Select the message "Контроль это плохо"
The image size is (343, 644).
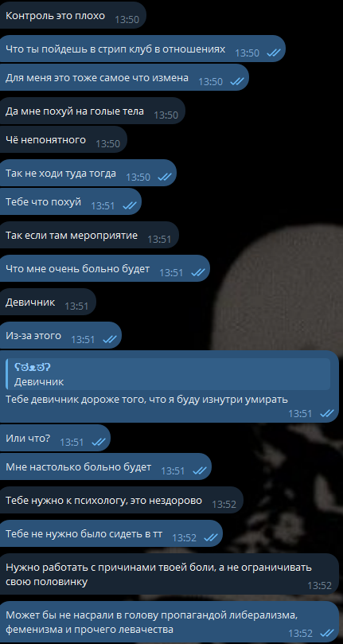pos(72,16)
